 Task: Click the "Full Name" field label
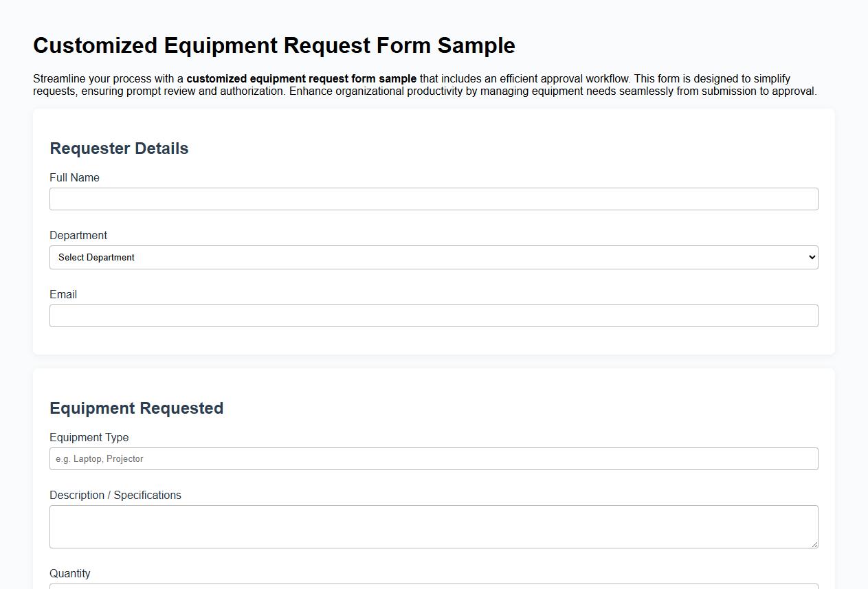74,177
